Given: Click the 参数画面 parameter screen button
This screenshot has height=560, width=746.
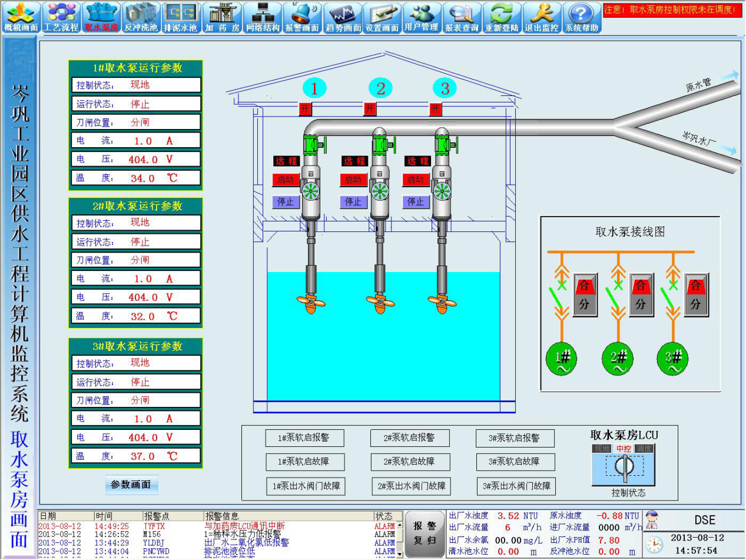Looking at the screenshot, I should click(131, 485).
